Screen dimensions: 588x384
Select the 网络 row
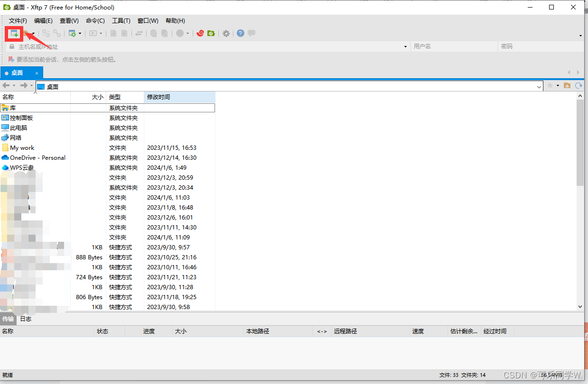(x=107, y=138)
